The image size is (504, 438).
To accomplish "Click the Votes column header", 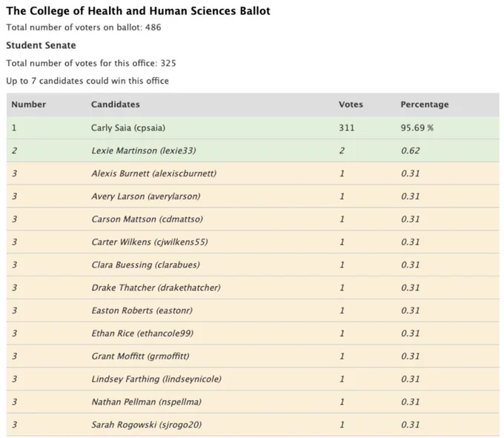I will (x=351, y=104).
